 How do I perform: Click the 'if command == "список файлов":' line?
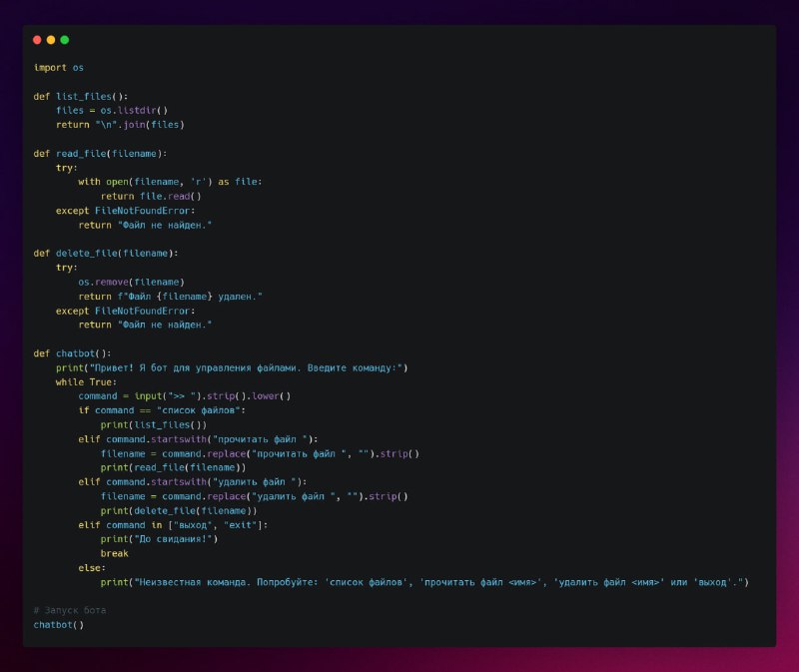click(162, 410)
